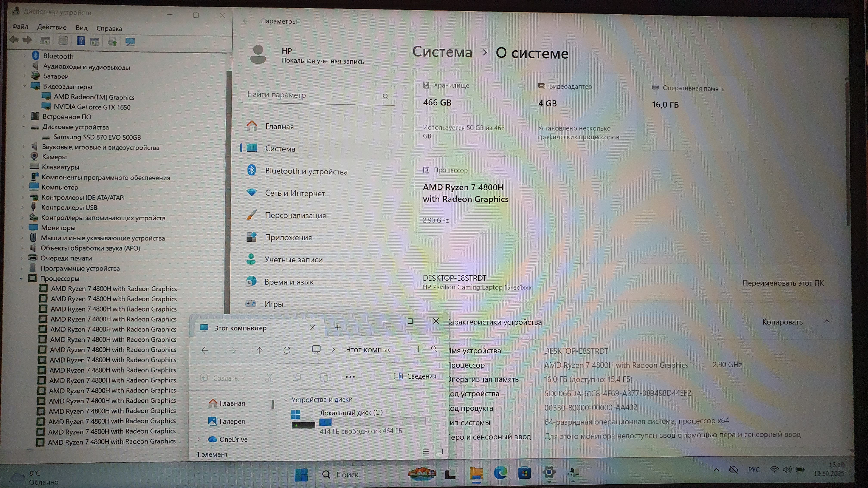Image resolution: width=868 pixels, height=488 pixels.
Task: Collapse the Процессоры tree node
Action: [x=21, y=278]
